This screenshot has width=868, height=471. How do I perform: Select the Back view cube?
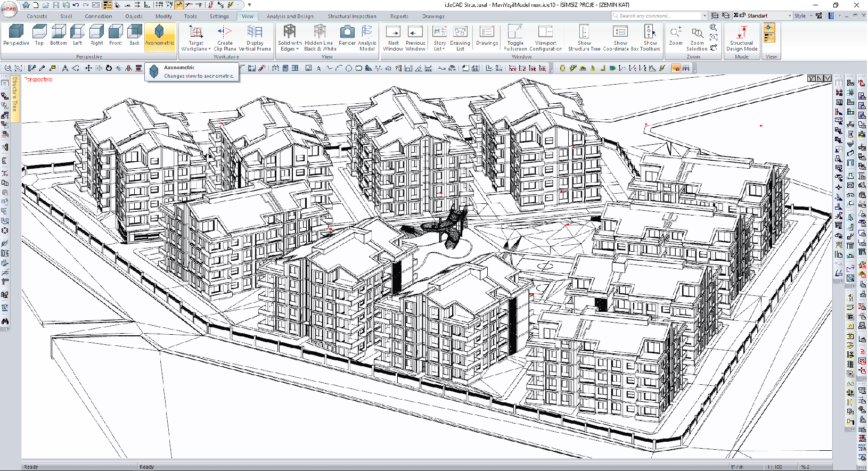[135, 35]
